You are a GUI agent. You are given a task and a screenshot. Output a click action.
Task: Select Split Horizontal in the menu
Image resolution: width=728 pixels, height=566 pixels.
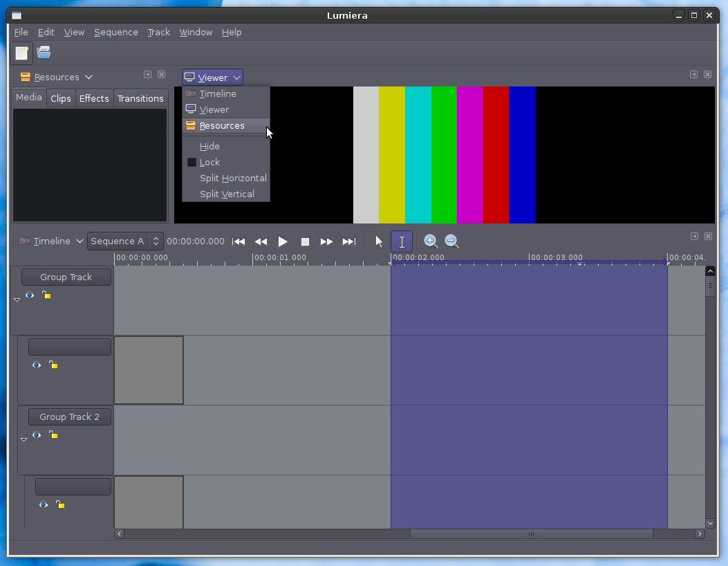click(x=232, y=178)
